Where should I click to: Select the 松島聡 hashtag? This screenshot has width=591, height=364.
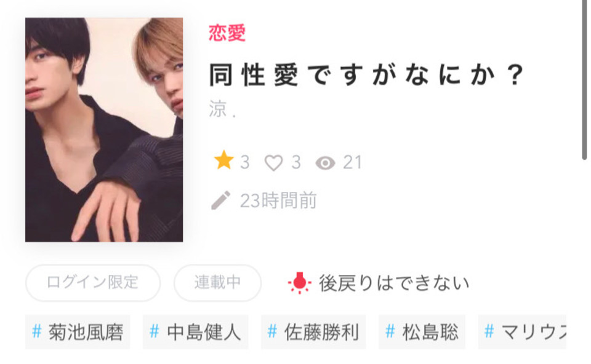(422, 332)
